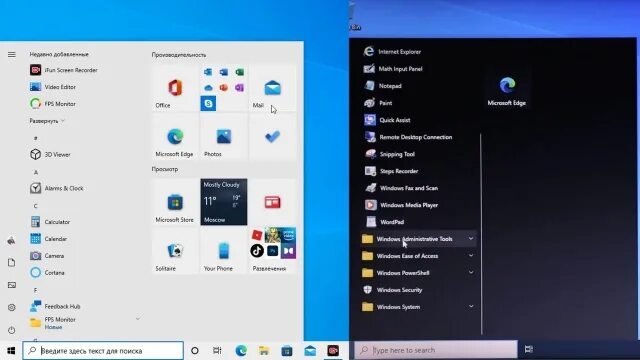Launch Notepad from dark Start menu

(x=383, y=86)
